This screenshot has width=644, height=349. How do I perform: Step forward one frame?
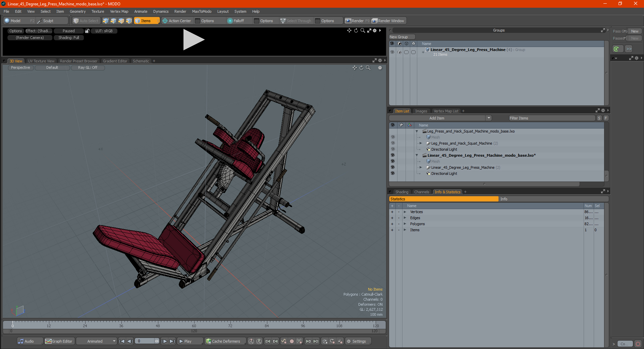(x=164, y=341)
